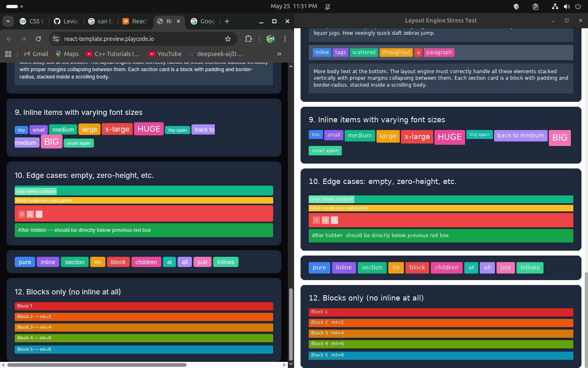Viewport: 588px width, 368px height.
Task: Open the clipboard indicator in system tray
Action: 535,7
